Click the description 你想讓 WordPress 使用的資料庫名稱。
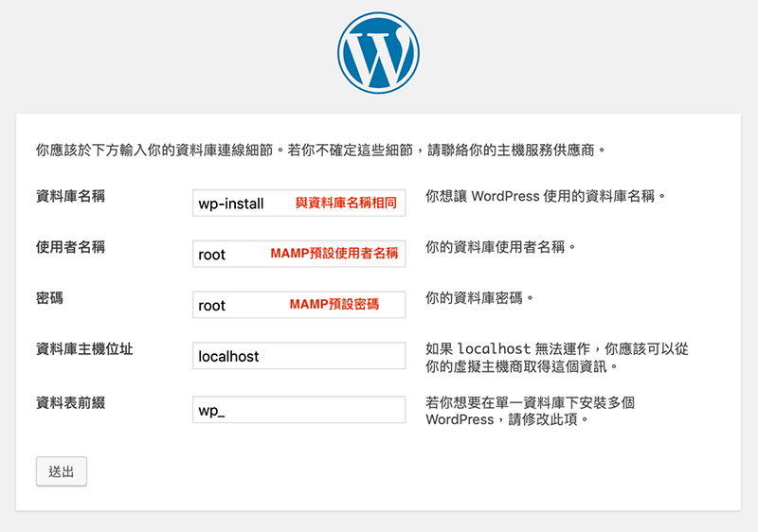 [546, 196]
